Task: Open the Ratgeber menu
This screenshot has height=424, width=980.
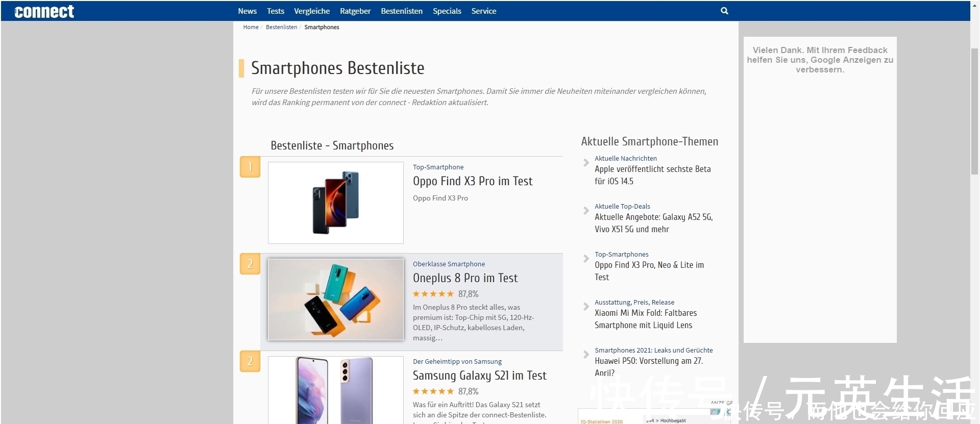Action: [355, 11]
